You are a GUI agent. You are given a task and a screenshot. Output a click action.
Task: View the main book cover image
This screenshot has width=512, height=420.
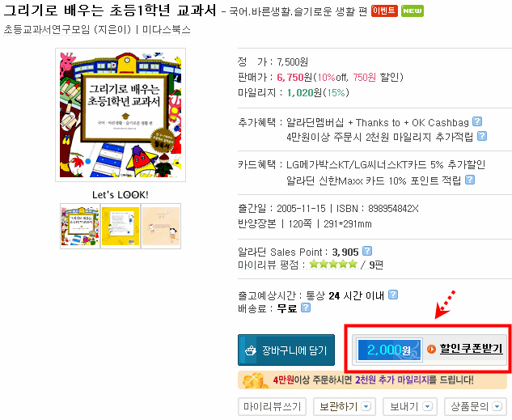[121, 115]
